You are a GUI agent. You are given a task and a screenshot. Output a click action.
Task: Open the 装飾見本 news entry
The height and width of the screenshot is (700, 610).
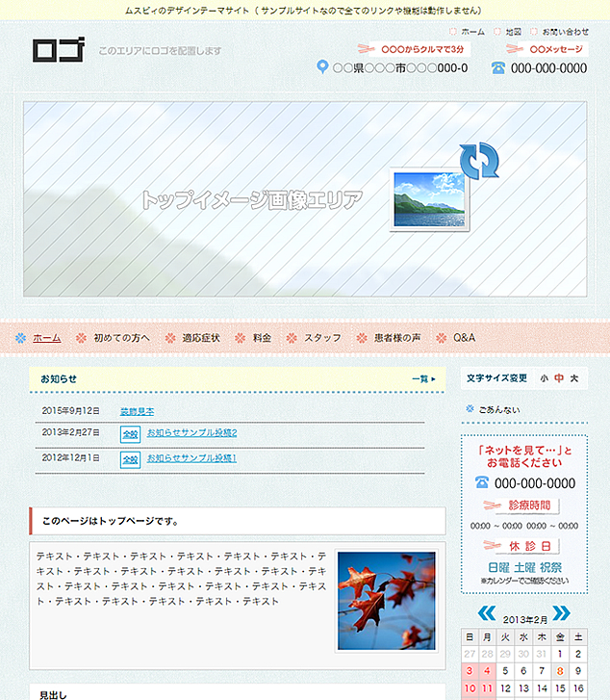(x=137, y=411)
